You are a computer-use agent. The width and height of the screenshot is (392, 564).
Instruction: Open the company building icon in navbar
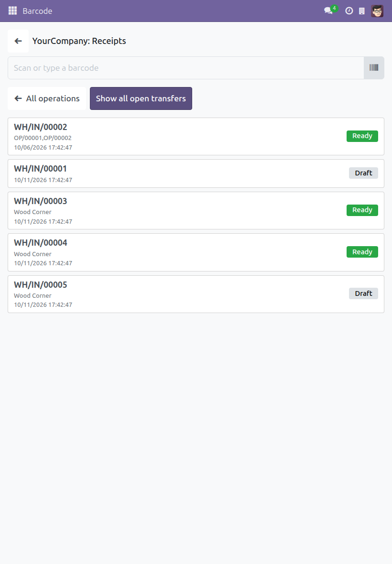(x=362, y=11)
